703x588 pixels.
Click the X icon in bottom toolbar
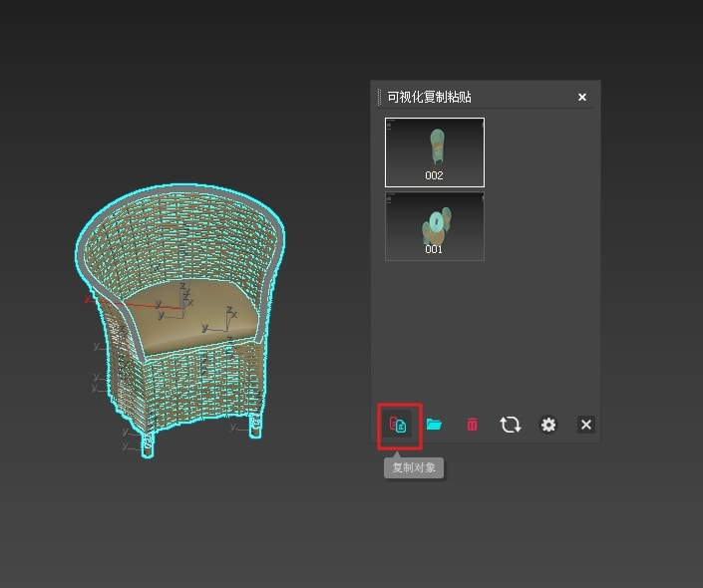point(586,425)
